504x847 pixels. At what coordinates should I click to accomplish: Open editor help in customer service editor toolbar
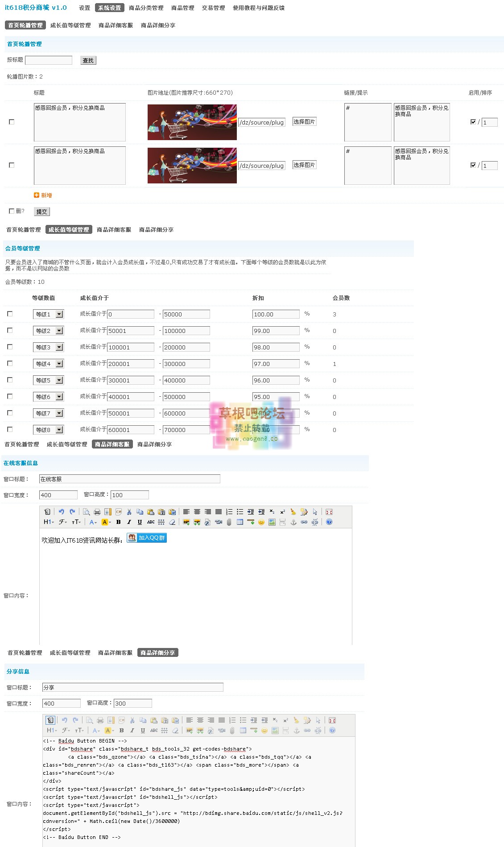coord(329,522)
